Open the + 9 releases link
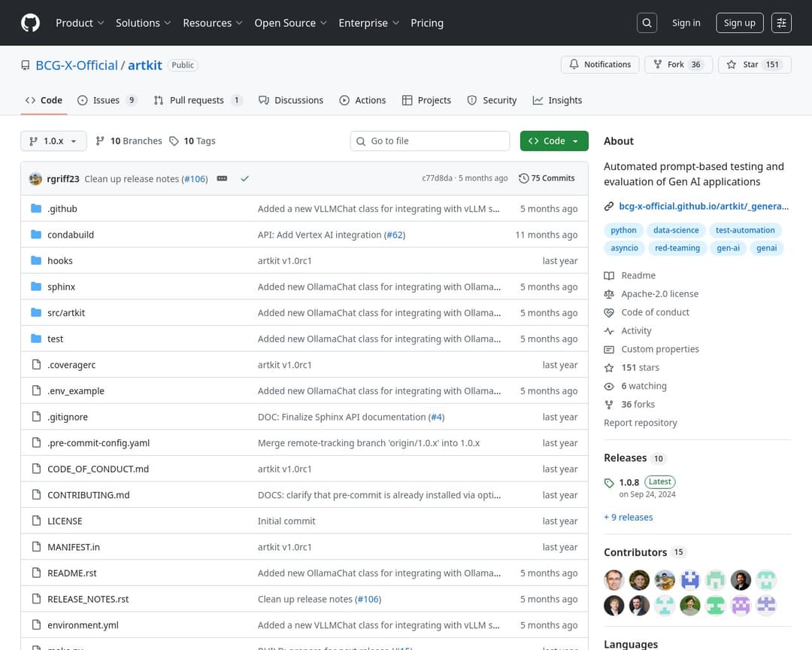The image size is (812, 650). (628, 518)
